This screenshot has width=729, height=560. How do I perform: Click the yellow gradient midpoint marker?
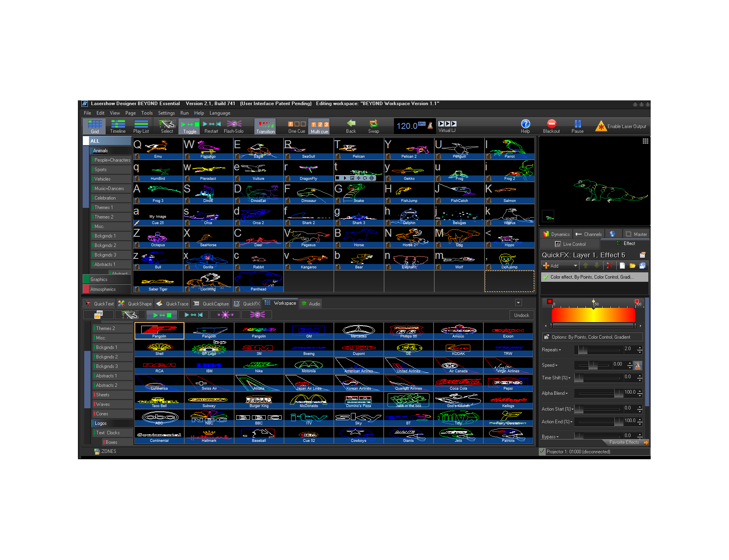[593, 302]
